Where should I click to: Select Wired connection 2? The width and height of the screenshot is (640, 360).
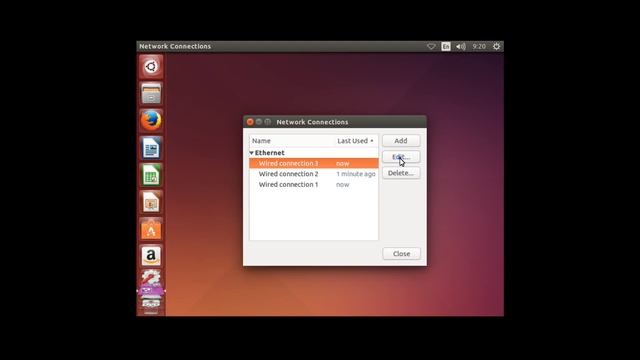[x=313, y=174]
